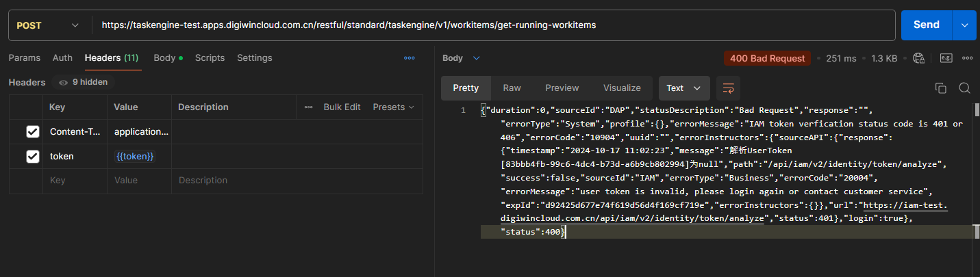Click the 400 Bad Request status badge

[x=767, y=58]
